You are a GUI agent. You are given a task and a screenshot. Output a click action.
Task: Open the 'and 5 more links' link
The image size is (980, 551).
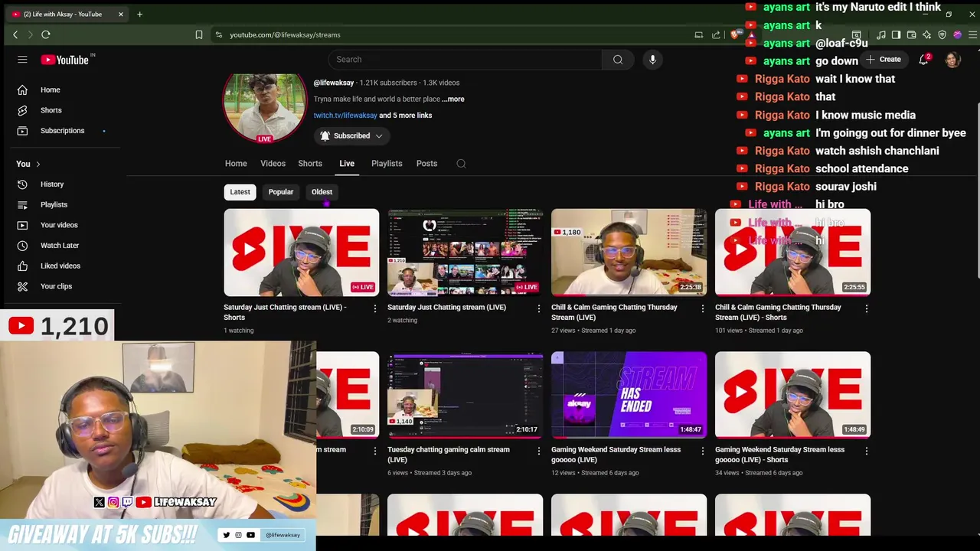(406, 116)
